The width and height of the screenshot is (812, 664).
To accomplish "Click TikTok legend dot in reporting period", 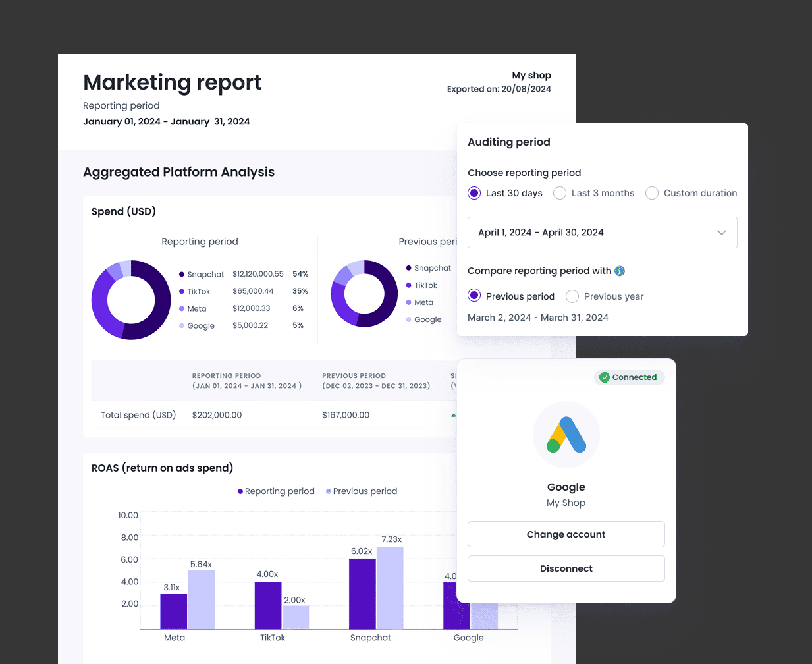I will [x=181, y=291].
